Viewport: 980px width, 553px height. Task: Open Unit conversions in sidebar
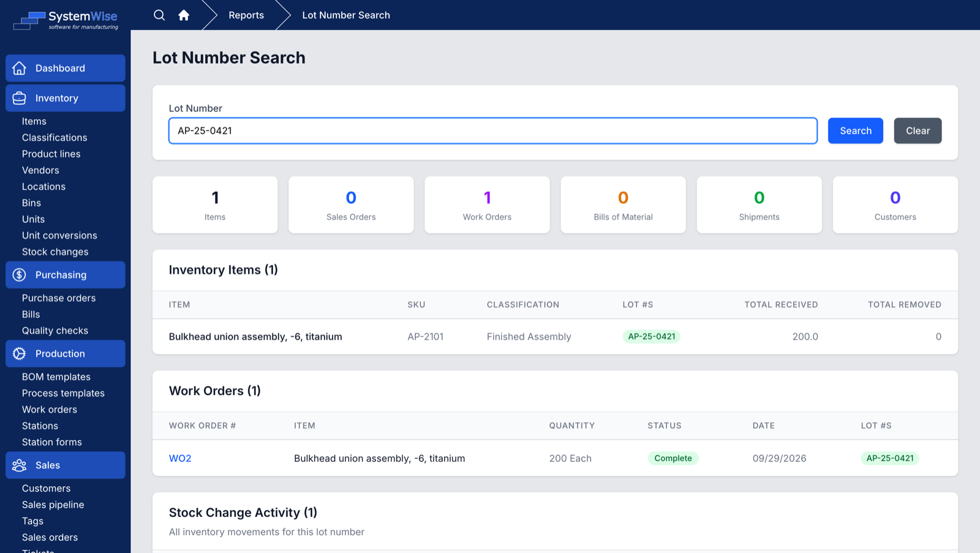59,236
